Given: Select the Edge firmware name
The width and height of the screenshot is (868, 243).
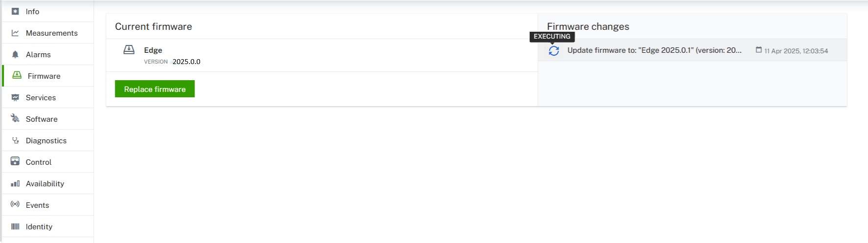Looking at the screenshot, I should tap(153, 50).
